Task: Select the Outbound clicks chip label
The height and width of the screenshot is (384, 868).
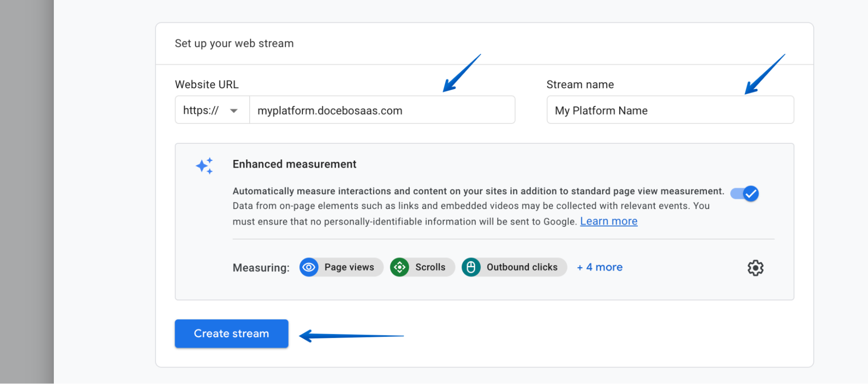Action: pos(521,267)
